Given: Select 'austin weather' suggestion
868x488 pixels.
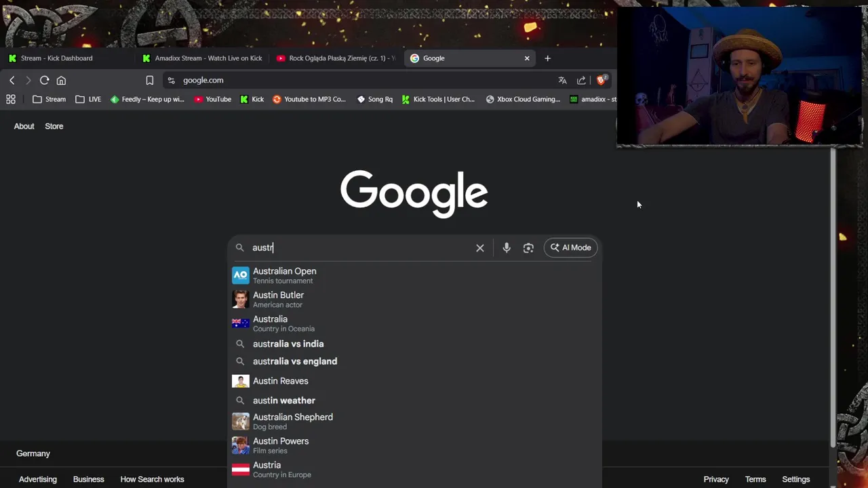Looking at the screenshot, I should [414, 401].
